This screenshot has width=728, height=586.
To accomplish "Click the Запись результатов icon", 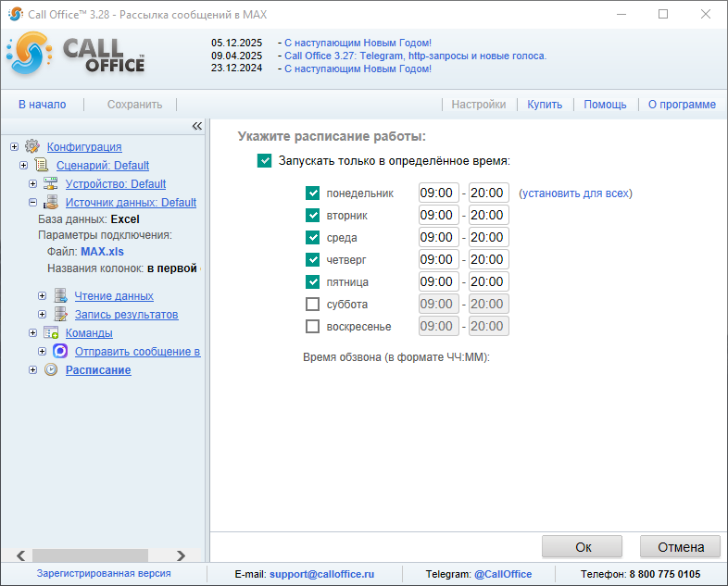I will (60, 314).
